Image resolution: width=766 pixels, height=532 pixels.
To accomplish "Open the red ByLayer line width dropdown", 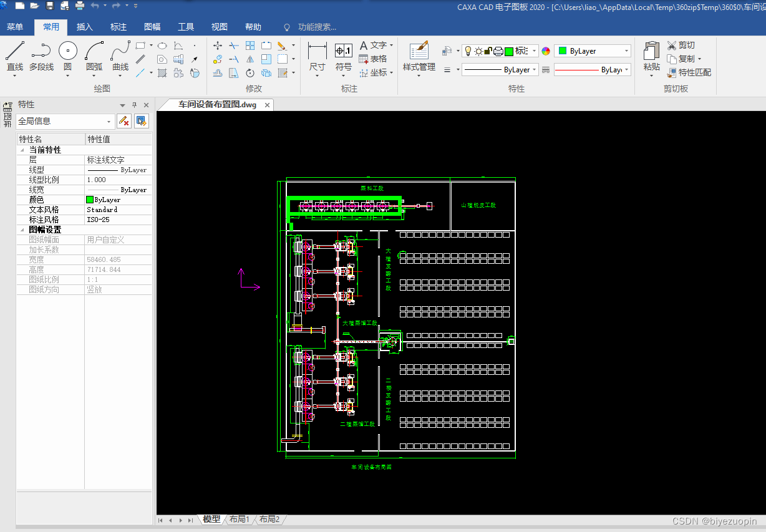I will pyautogui.click(x=592, y=70).
